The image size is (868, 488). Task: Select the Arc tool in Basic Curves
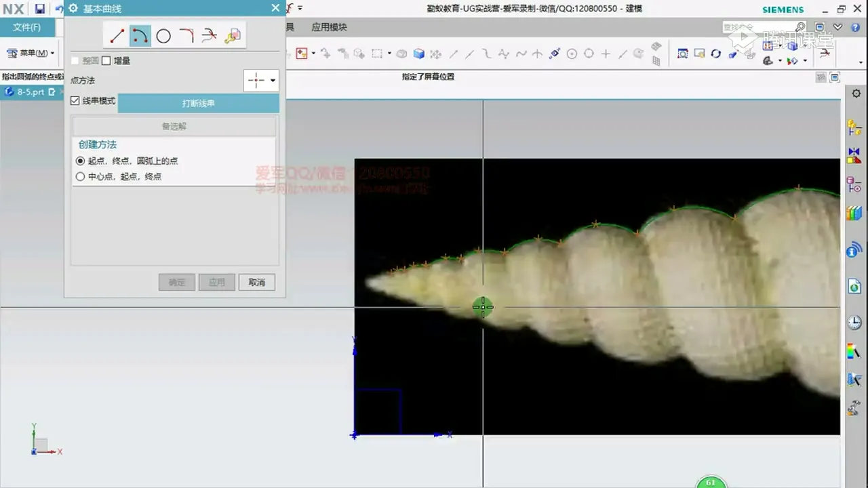[x=140, y=36]
